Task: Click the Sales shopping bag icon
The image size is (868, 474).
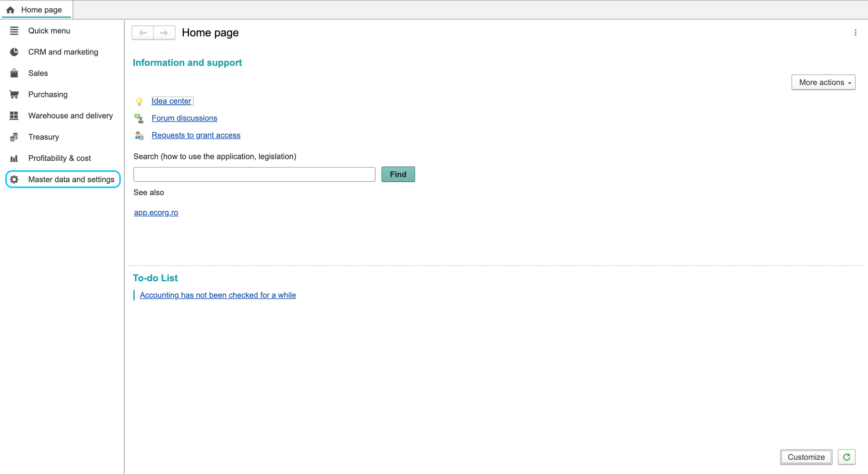Action: (x=14, y=73)
